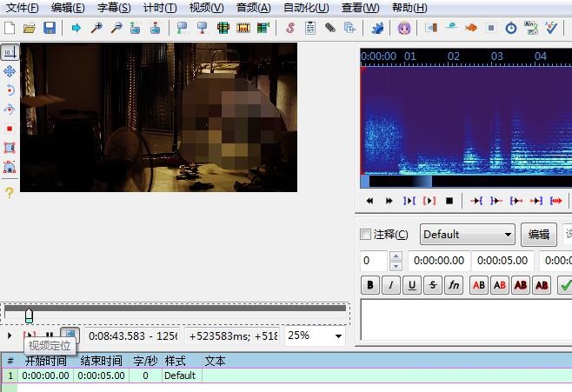Stop audio playback with square icon

tap(449, 201)
